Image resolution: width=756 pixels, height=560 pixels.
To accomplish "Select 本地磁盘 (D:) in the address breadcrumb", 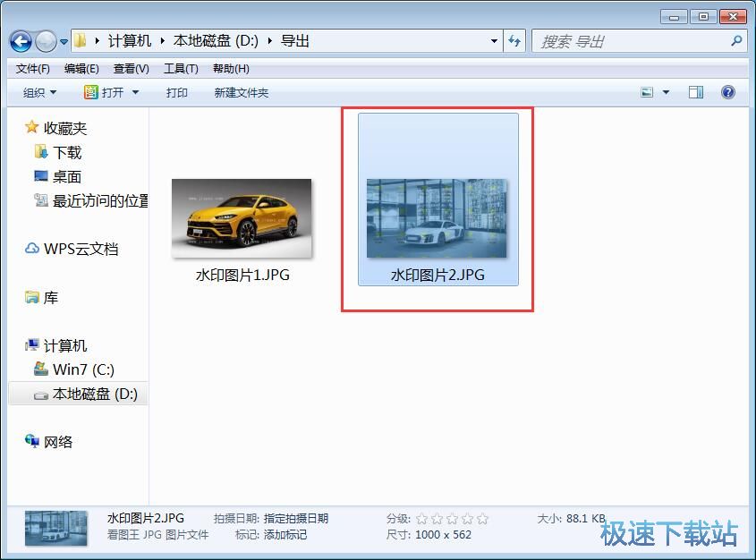I will (x=216, y=41).
